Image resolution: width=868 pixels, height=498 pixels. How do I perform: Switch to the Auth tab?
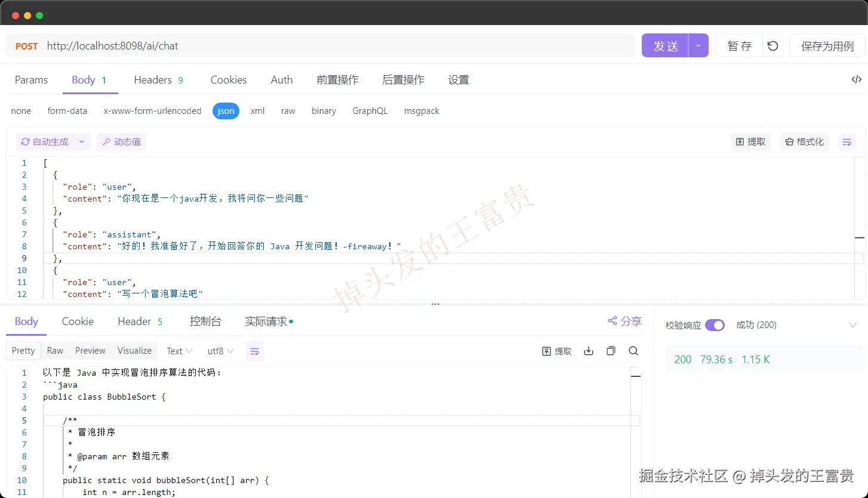[x=282, y=80]
